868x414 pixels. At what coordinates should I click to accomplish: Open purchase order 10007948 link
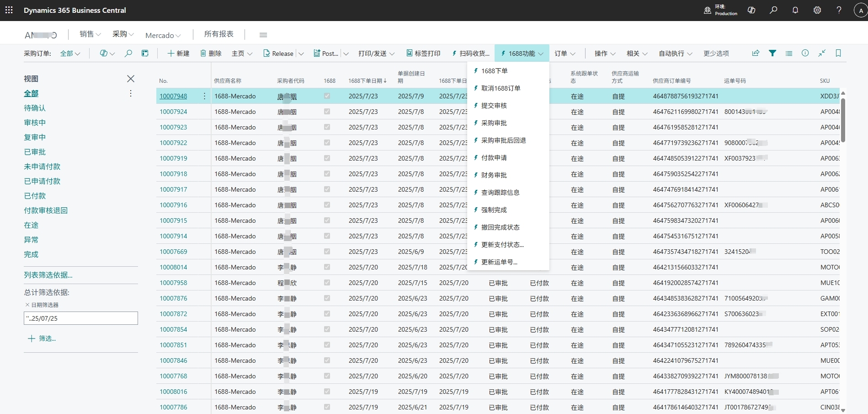click(x=173, y=96)
